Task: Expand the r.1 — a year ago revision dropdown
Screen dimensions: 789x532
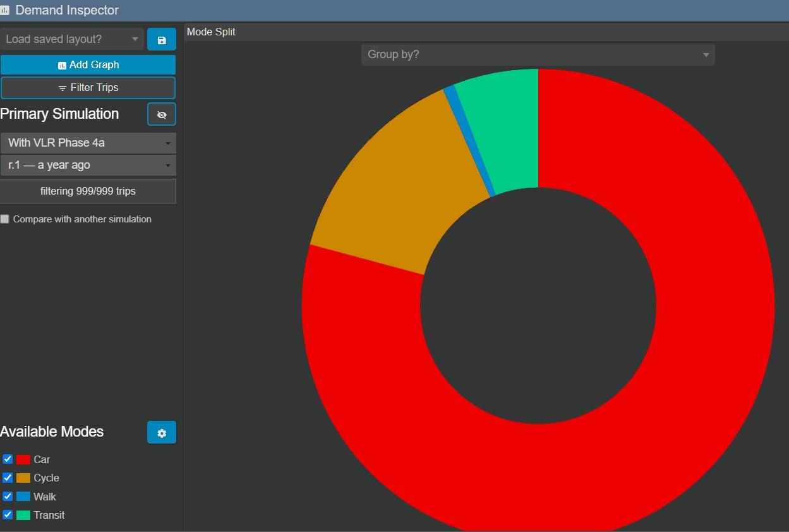Action: click(88, 165)
